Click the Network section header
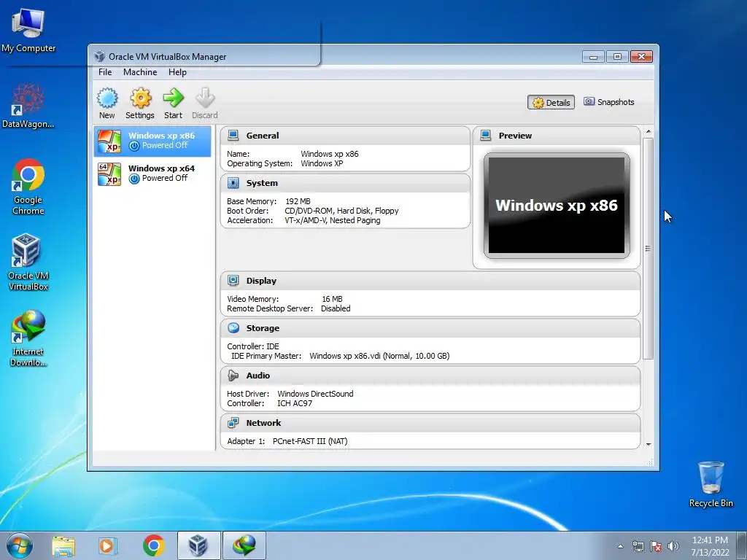The width and height of the screenshot is (747, 560). (430, 423)
